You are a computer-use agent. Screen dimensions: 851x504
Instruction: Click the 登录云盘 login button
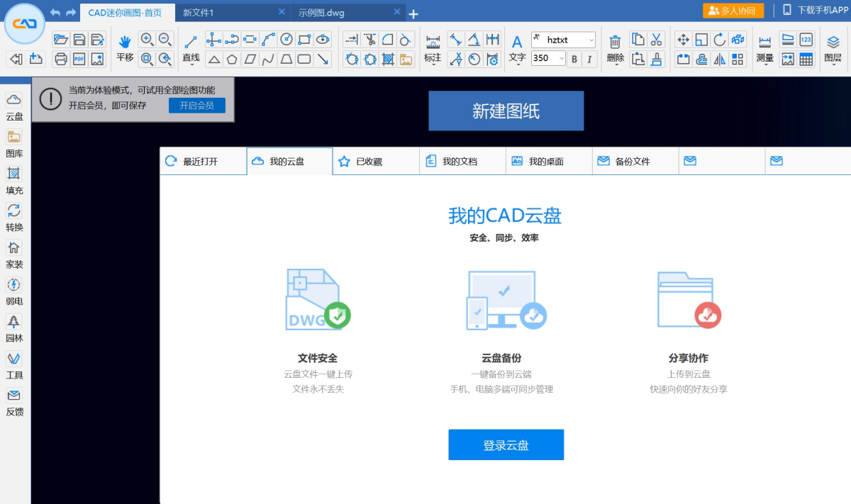tap(506, 445)
